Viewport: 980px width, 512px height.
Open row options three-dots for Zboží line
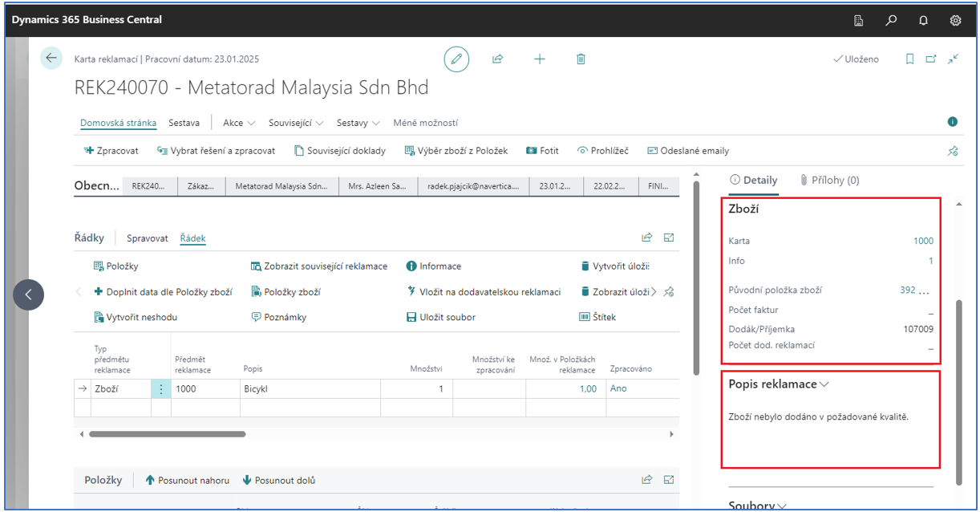[160, 388]
